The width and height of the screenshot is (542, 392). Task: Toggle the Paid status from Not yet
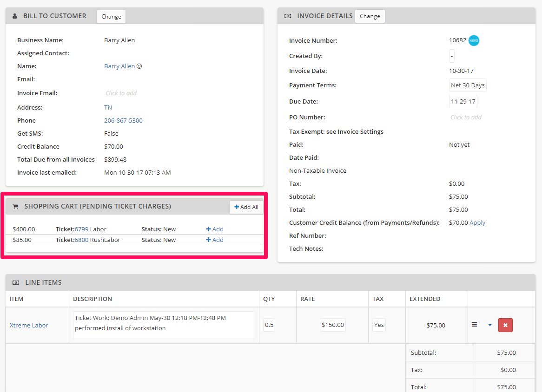(459, 144)
